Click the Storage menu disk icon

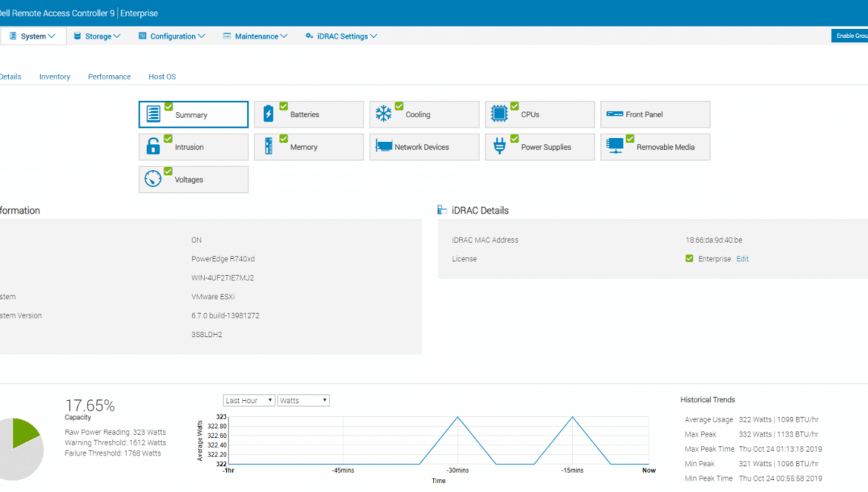tap(77, 36)
